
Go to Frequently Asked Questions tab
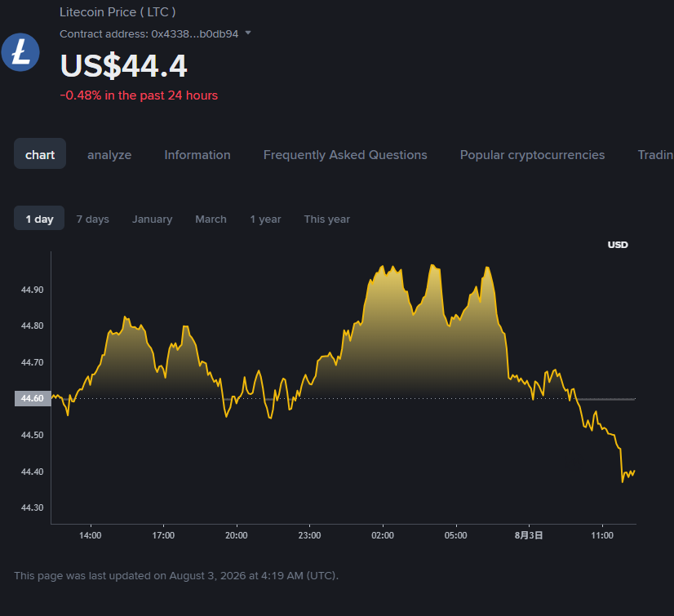point(345,155)
